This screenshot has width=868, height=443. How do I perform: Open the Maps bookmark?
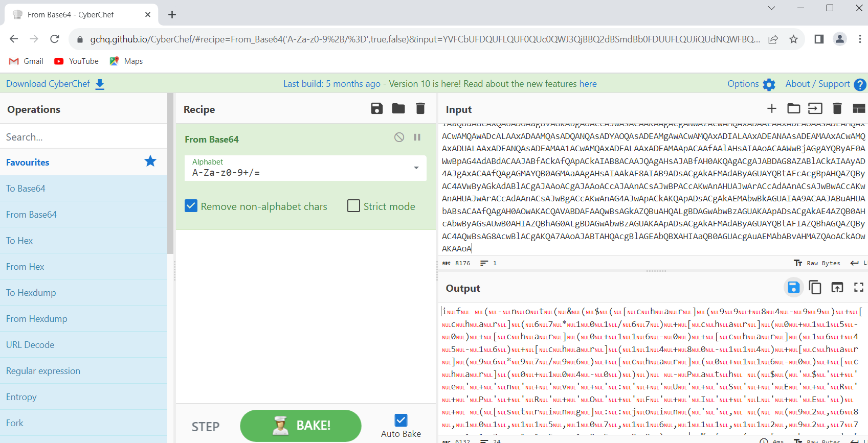point(126,61)
